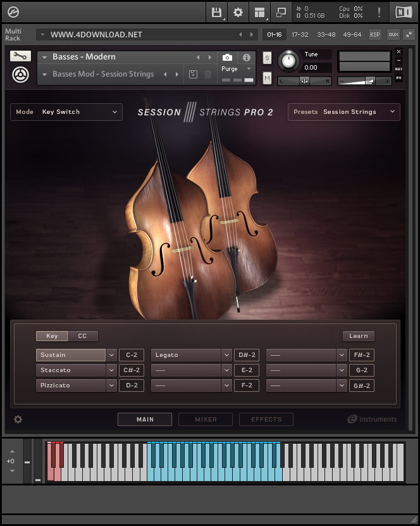Click the Learn button
The width and height of the screenshot is (420, 526).
point(358,336)
